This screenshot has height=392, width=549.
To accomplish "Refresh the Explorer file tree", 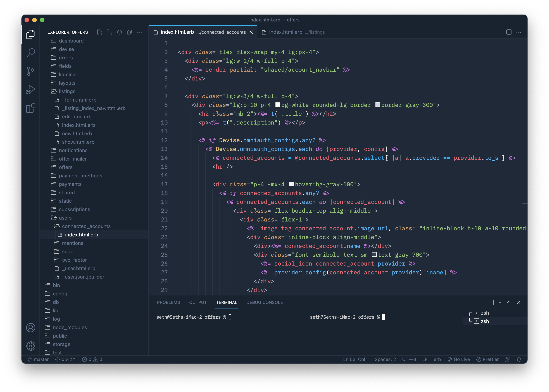I will pos(120,32).
